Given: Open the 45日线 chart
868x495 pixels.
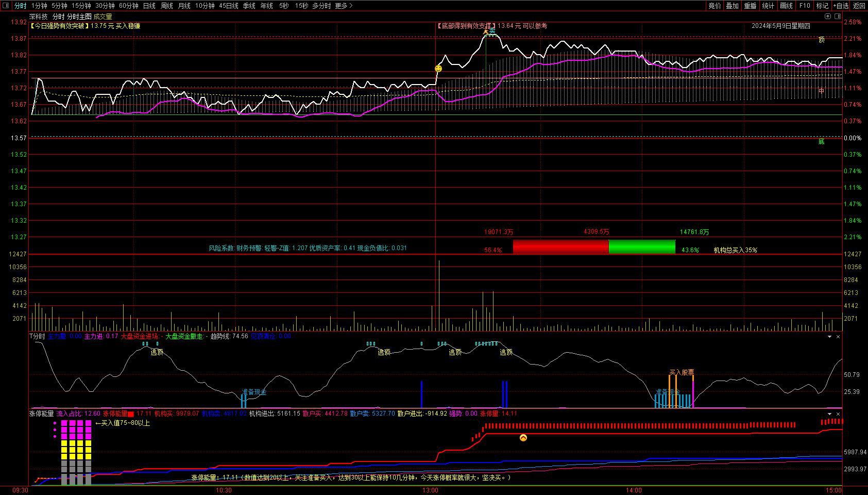Looking at the screenshot, I should coord(229,6).
